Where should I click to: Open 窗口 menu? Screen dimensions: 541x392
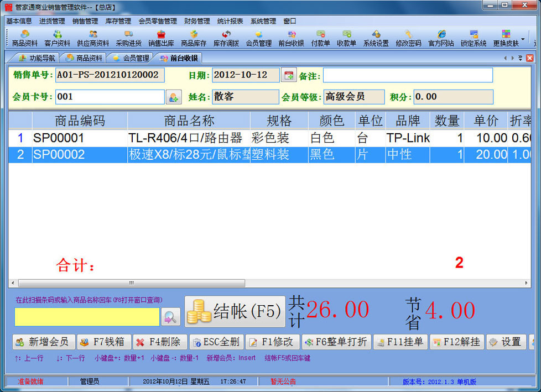(290, 21)
